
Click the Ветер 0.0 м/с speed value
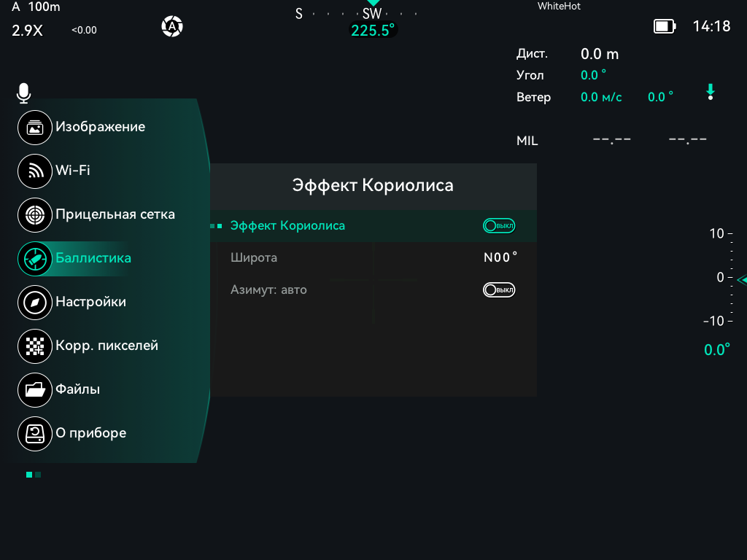point(601,97)
